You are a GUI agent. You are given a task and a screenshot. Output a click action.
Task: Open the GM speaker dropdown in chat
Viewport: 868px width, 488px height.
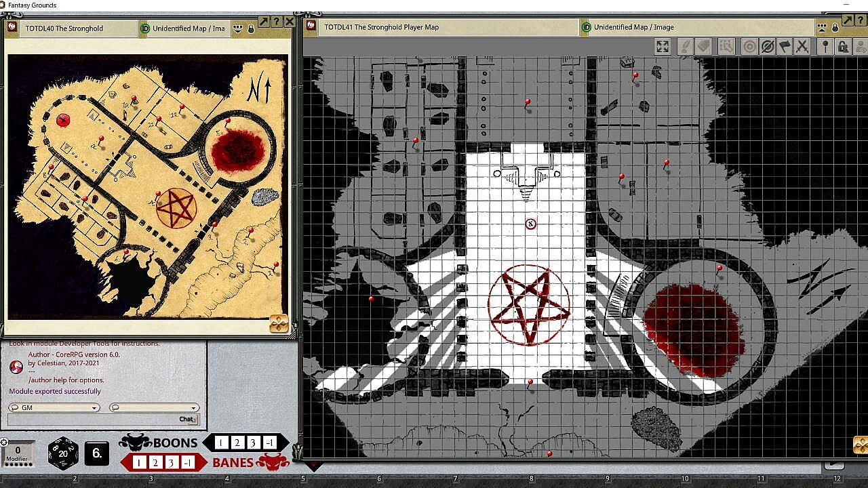pyautogui.click(x=54, y=408)
